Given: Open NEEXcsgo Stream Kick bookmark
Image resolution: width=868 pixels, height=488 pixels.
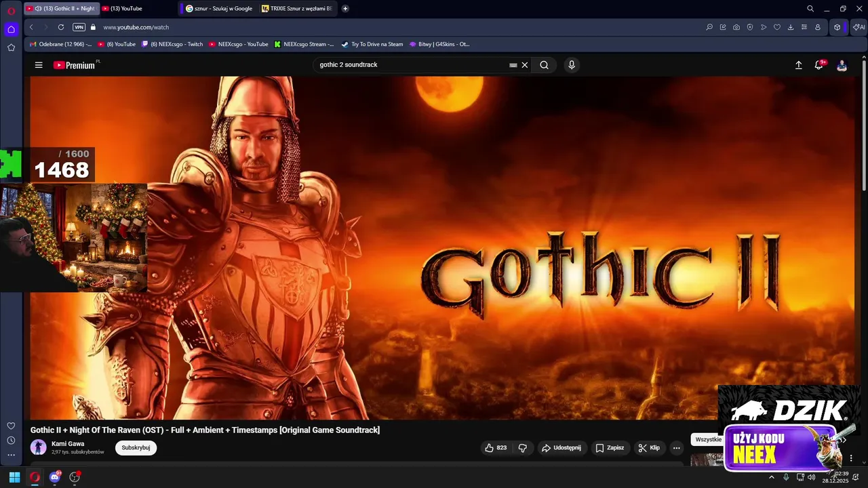Looking at the screenshot, I should [304, 44].
